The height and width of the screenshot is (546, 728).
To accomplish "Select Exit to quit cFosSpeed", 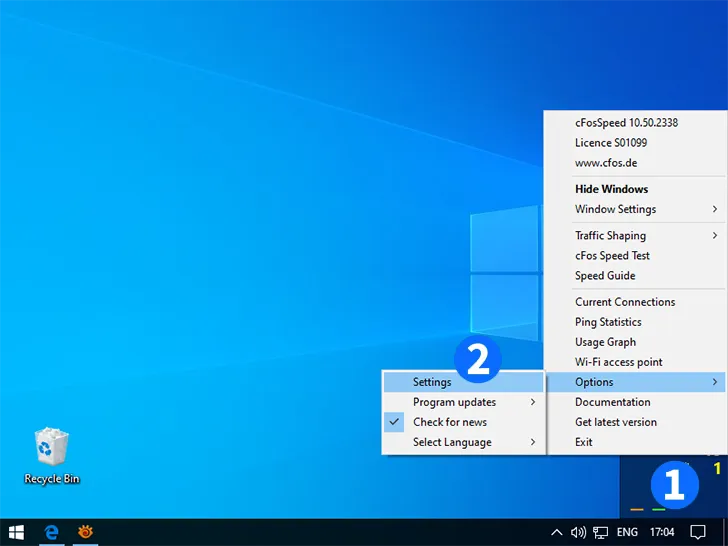I will click(636, 442).
